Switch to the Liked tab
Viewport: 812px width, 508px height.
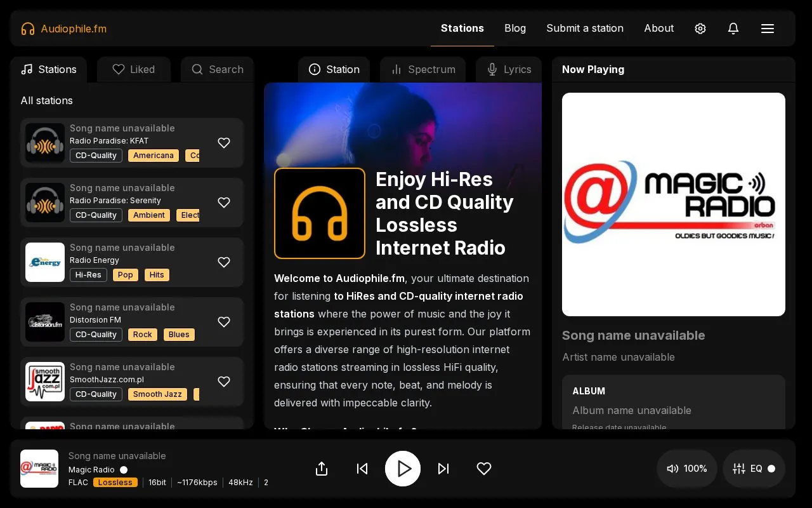[x=134, y=69]
